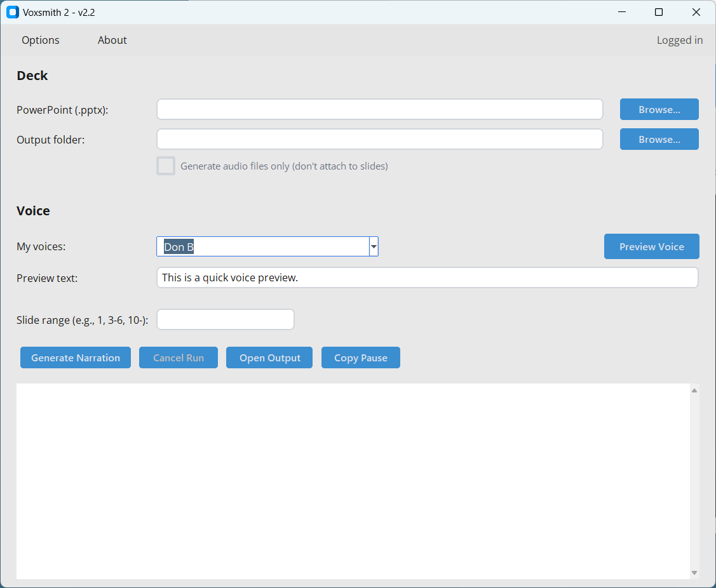The image size is (716, 588).
Task: Maximize the Voxsmith window
Action: pos(658,12)
